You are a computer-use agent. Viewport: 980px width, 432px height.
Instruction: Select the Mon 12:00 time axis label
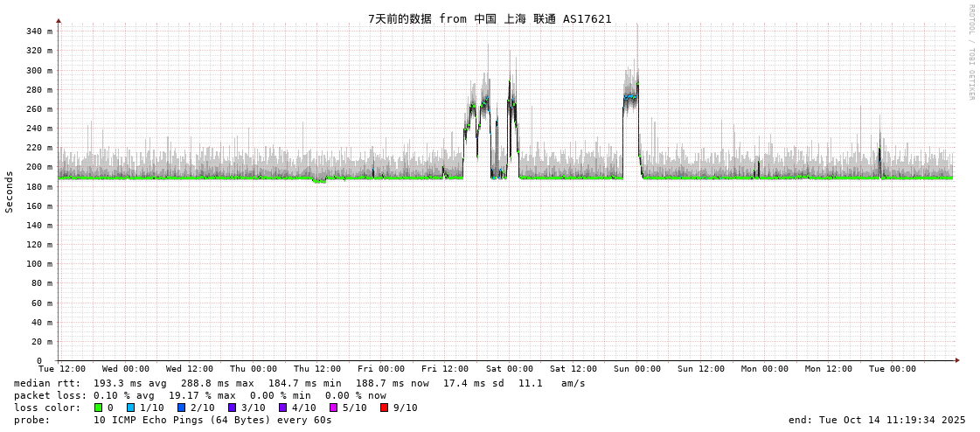click(x=828, y=369)
